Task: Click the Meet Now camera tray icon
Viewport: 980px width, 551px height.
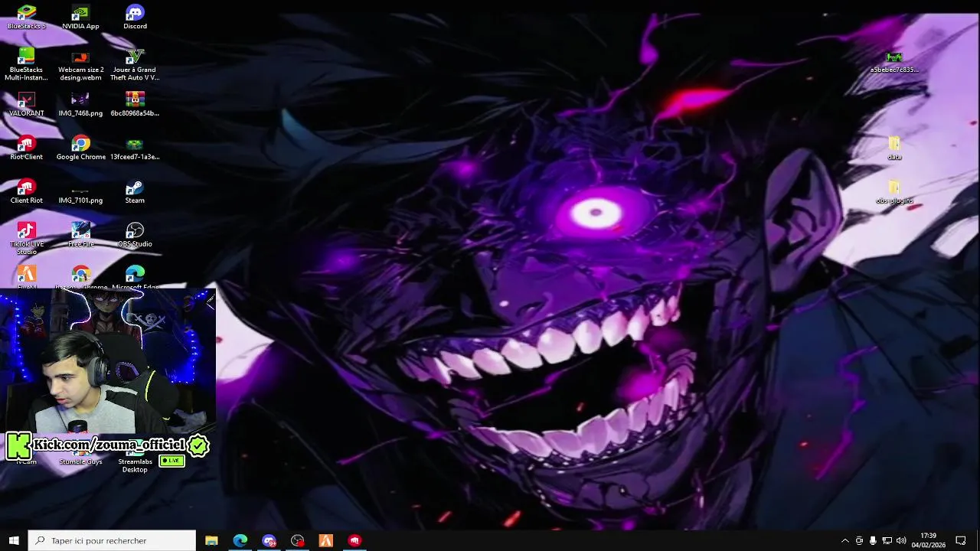Action: [859, 540]
